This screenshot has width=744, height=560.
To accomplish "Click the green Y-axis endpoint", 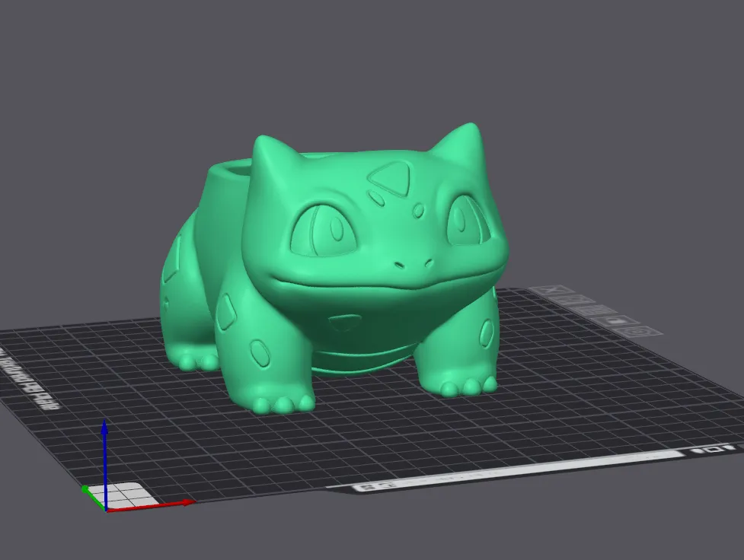I will [85, 491].
